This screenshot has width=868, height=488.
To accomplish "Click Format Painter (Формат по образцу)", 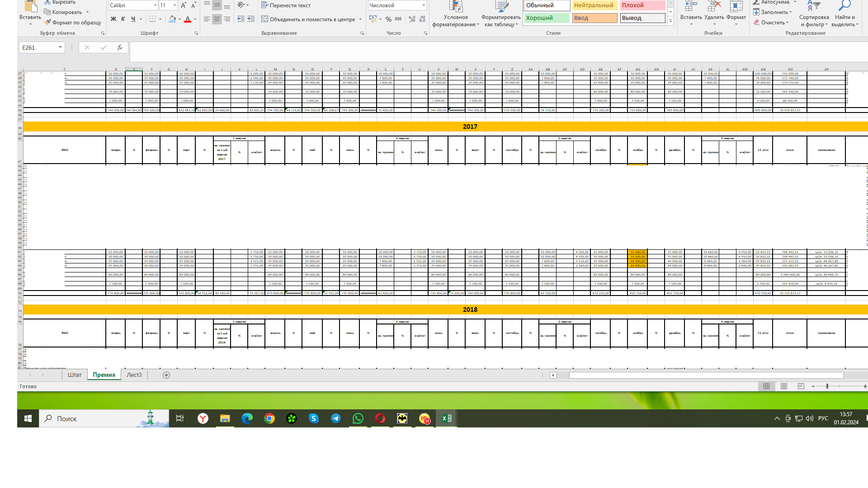I will [72, 23].
